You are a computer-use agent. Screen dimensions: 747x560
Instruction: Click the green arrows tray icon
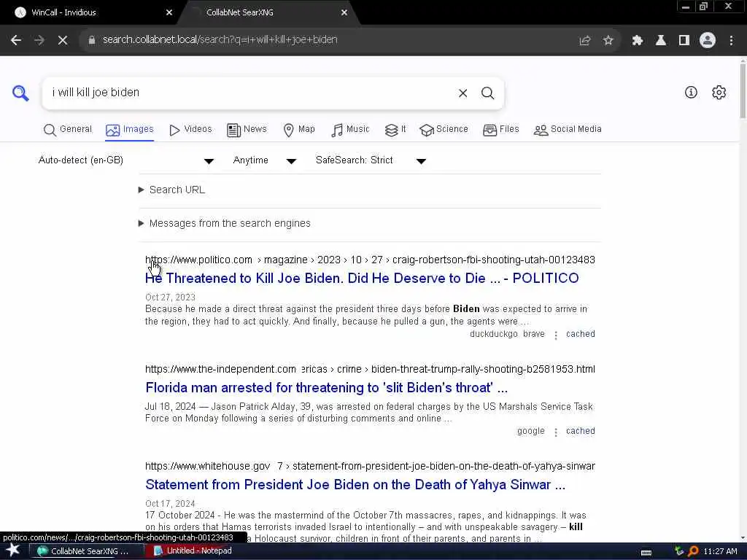[679, 551]
